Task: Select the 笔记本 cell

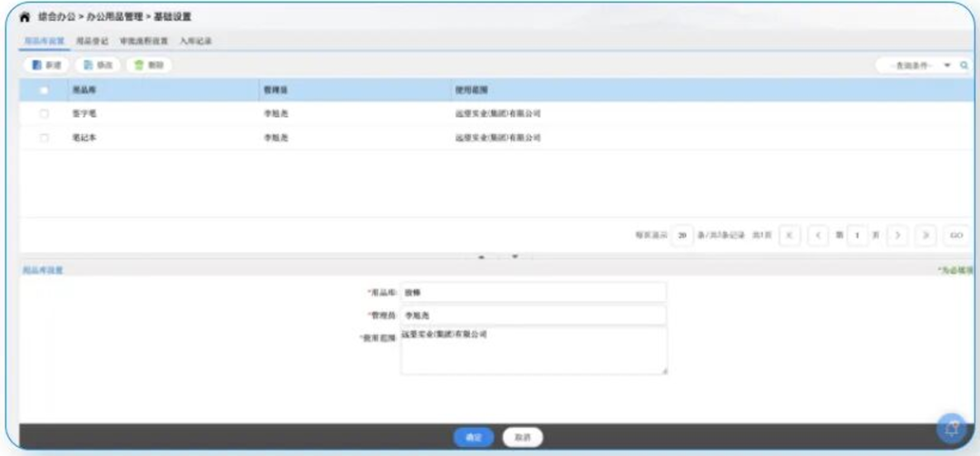Action: 84,138
